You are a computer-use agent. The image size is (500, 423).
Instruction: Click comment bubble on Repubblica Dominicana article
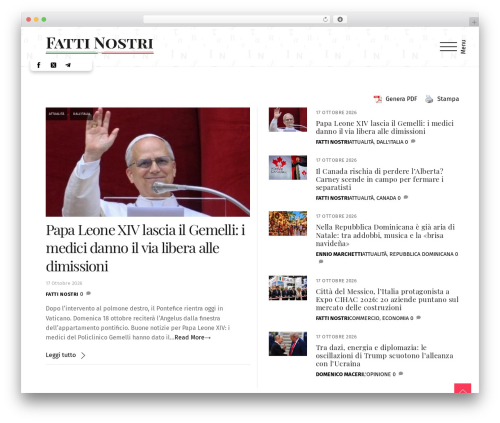(x=321, y=262)
